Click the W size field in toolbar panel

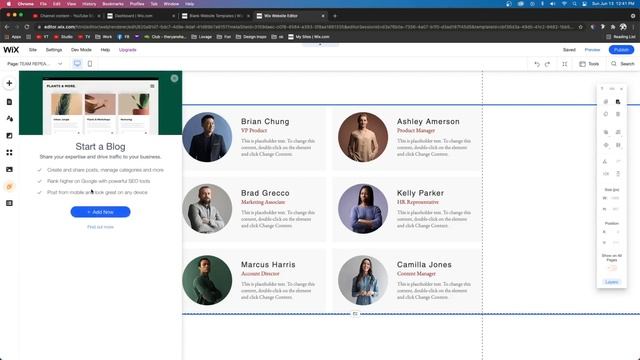coord(615,198)
